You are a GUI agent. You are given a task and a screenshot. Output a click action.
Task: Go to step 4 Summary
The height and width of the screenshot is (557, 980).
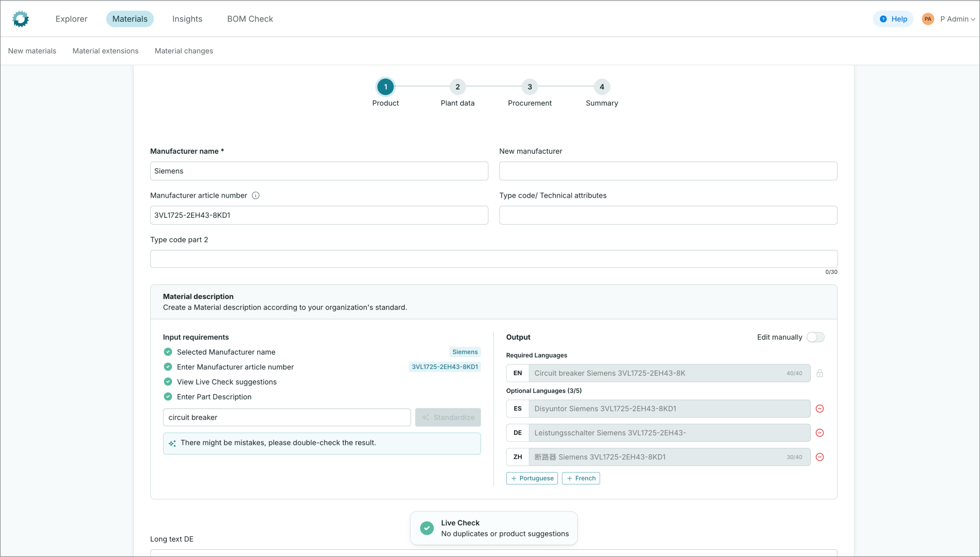(x=602, y=87)
